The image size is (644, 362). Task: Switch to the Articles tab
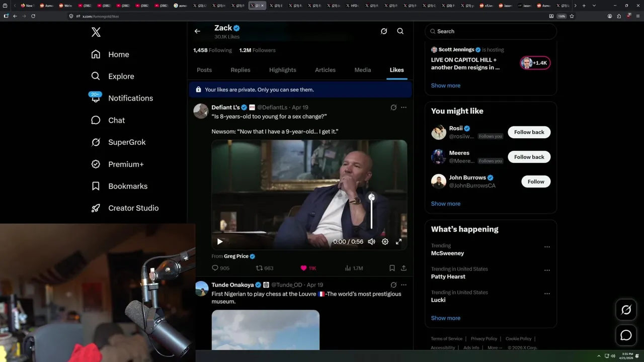325,70
